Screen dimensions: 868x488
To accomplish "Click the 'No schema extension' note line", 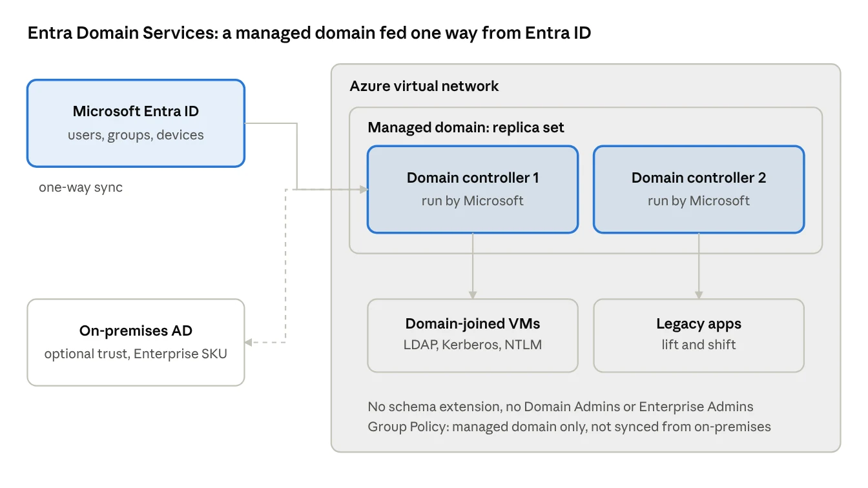I will click(x=561, y=407).
